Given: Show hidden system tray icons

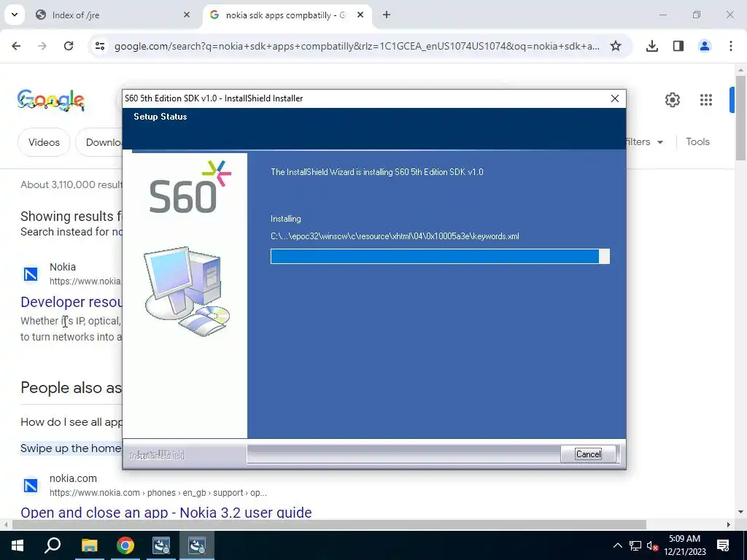Looking at the screenshot, I should click(x=617, y=545).
